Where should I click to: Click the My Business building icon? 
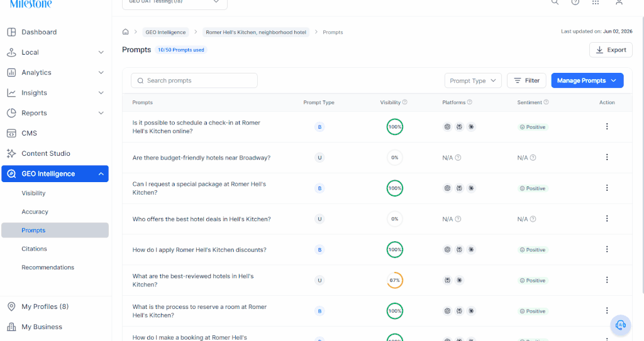click(x=11, y=327)
